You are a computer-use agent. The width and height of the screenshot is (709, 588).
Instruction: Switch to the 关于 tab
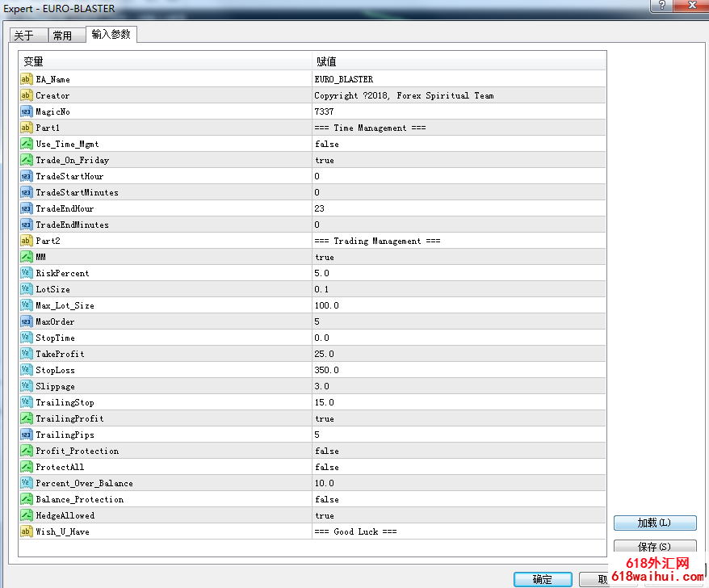pyautogui.click(x=24, y=36)
